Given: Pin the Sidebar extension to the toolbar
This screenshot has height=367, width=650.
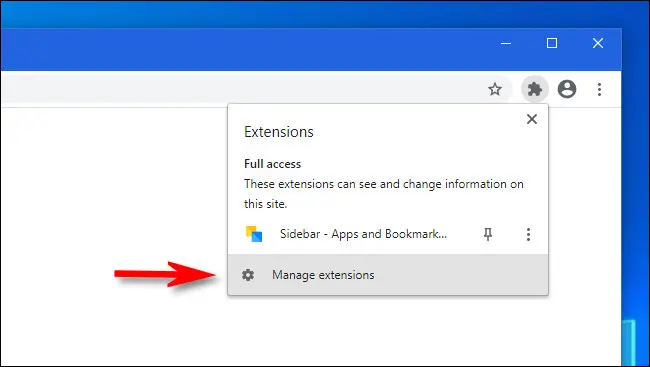Looking at the screenshot, I should click(488, 234).
